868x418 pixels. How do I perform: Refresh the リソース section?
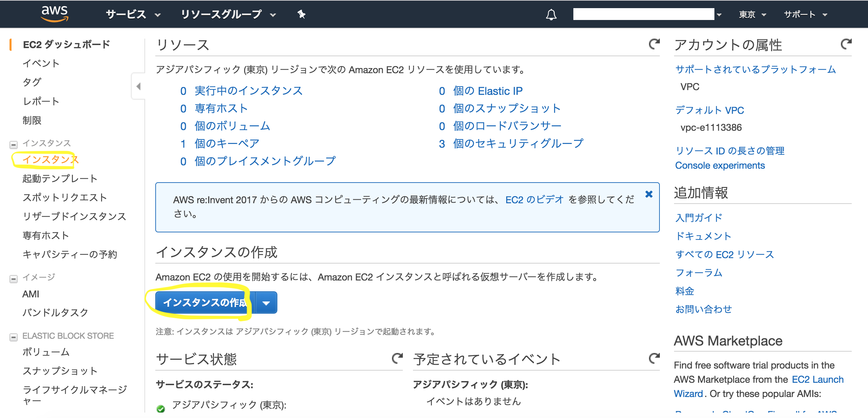click(x=654, y=44)
